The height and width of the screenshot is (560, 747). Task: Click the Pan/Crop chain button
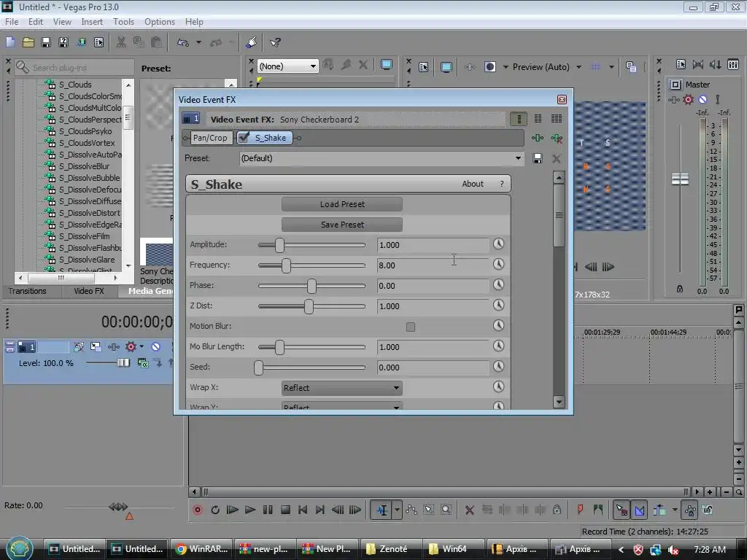point(210,138)
